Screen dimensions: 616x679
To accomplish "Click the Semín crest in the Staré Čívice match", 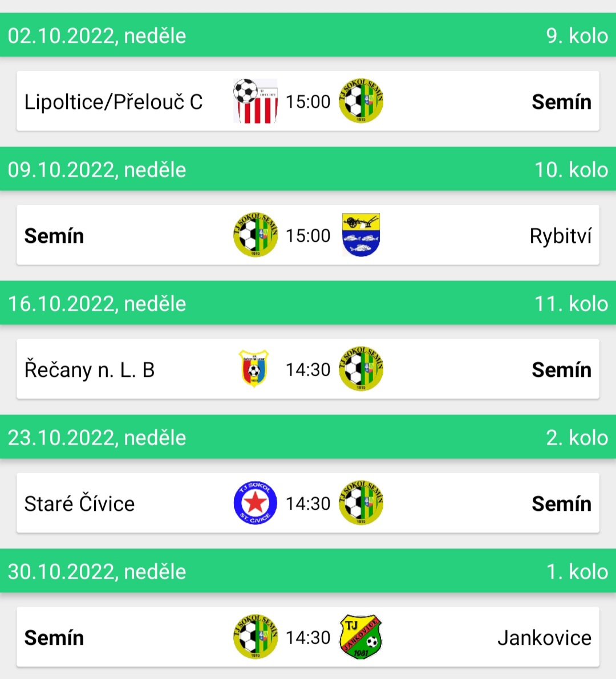I will click(x=361, y=503).
